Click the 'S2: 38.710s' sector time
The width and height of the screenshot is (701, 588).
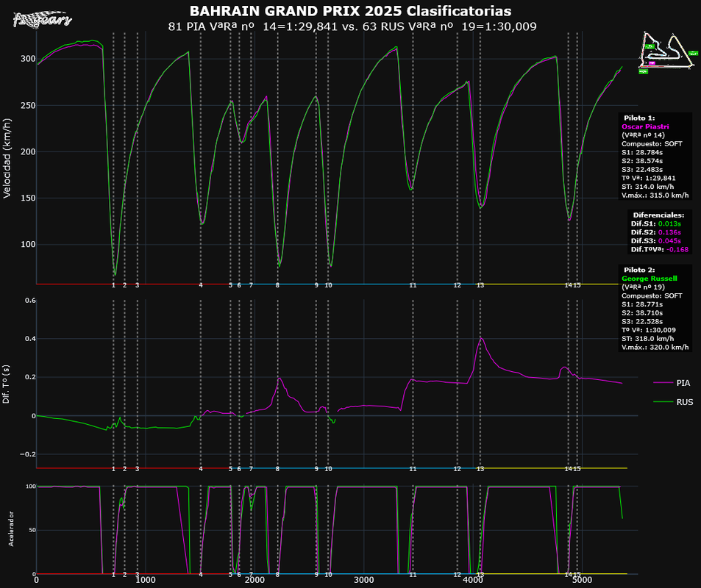point(642,313)
